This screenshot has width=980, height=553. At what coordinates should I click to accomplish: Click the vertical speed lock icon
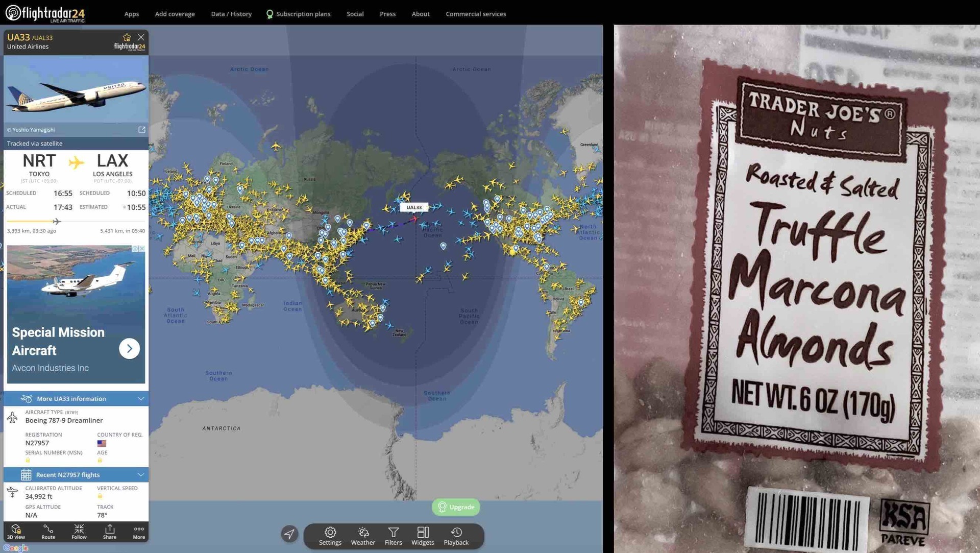[x=100, y=496]
